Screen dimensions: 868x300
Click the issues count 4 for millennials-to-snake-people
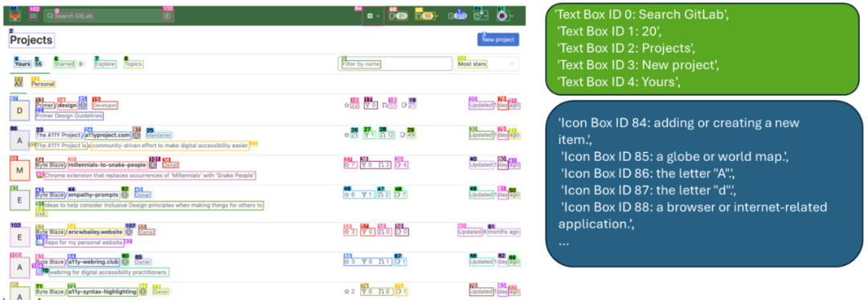[402, 164]
